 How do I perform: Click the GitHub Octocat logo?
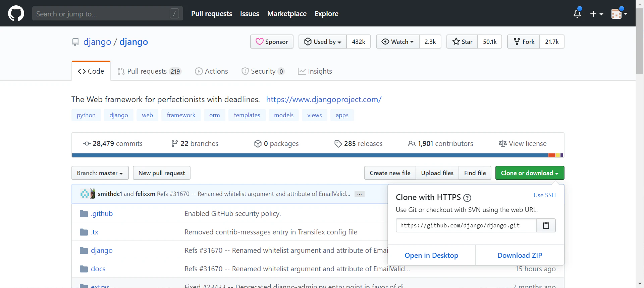[16, 14]
